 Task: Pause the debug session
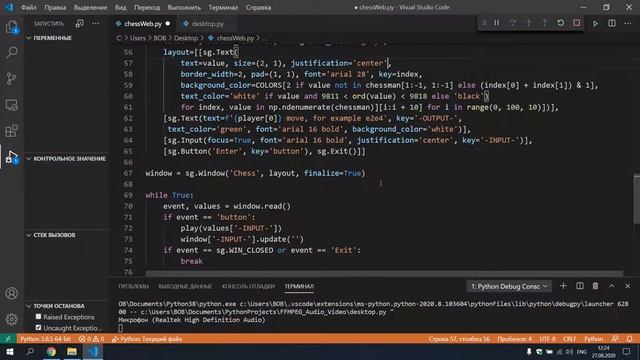(497, 23)
